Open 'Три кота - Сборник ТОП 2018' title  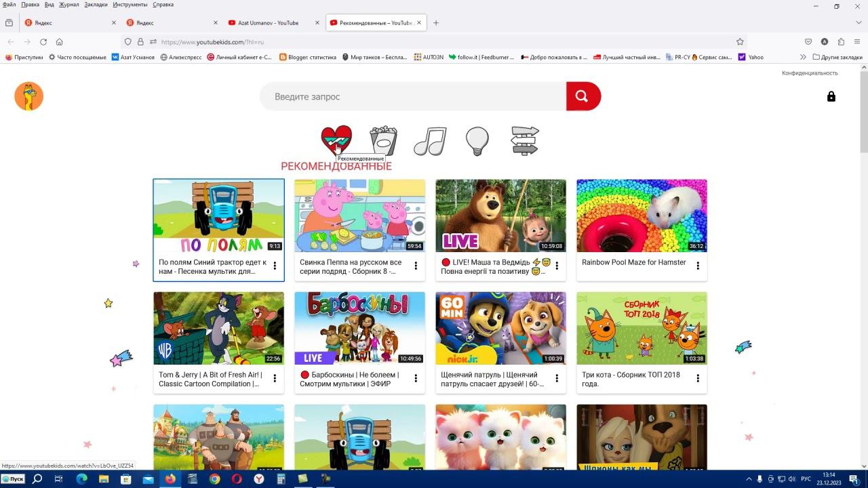631,379
